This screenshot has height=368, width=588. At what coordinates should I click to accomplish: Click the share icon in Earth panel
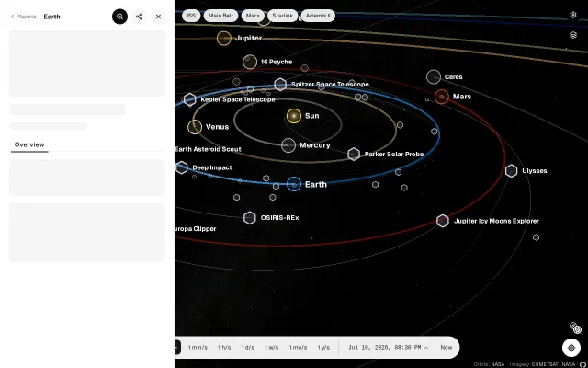click(x=139, y=17)
